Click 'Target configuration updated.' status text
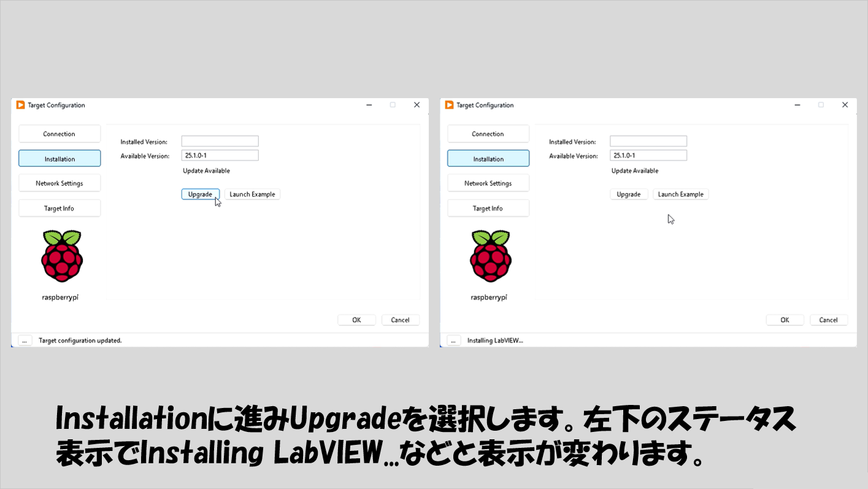This screenshot has width=868, height=489. tap(80, 341)
